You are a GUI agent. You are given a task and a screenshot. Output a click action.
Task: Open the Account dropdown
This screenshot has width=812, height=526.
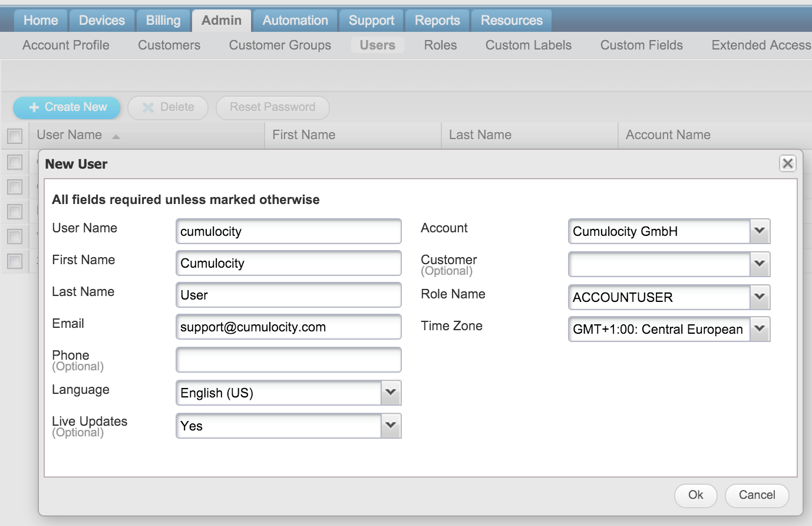click(x=760, y=231)
